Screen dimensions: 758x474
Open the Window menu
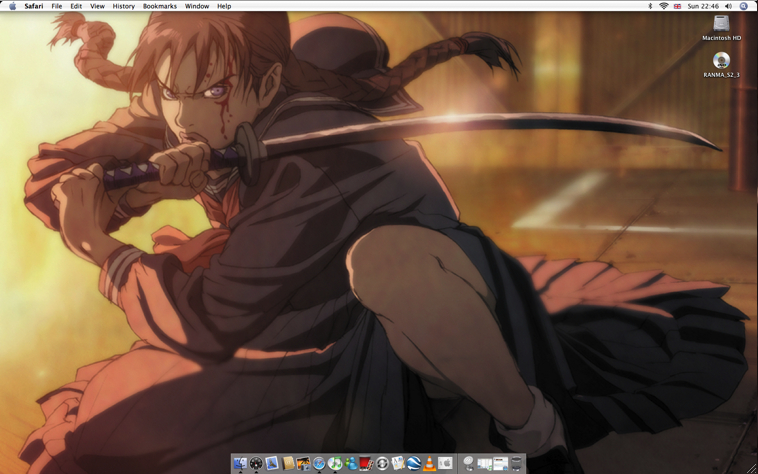pyautogui.click(x=197, y=6)
